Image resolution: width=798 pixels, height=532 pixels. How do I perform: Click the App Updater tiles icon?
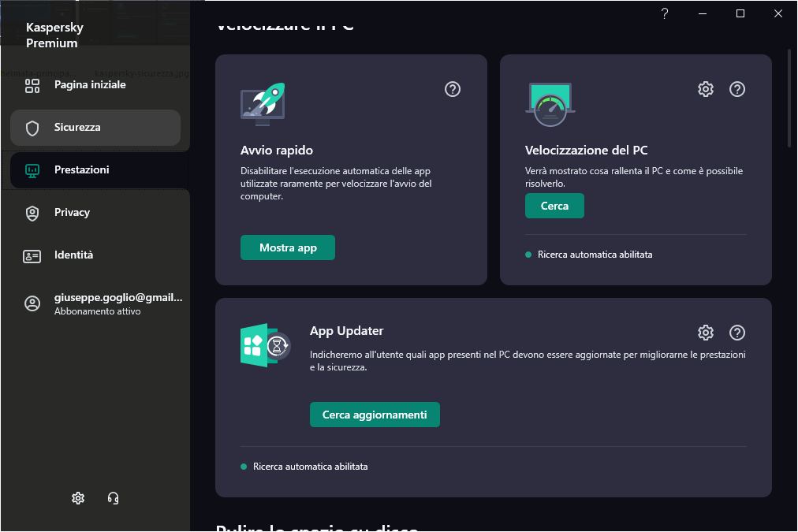[265, 345]
